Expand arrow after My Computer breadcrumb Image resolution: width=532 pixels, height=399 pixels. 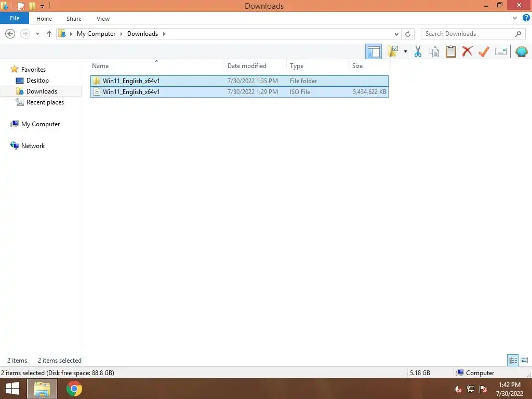point(122,34)
